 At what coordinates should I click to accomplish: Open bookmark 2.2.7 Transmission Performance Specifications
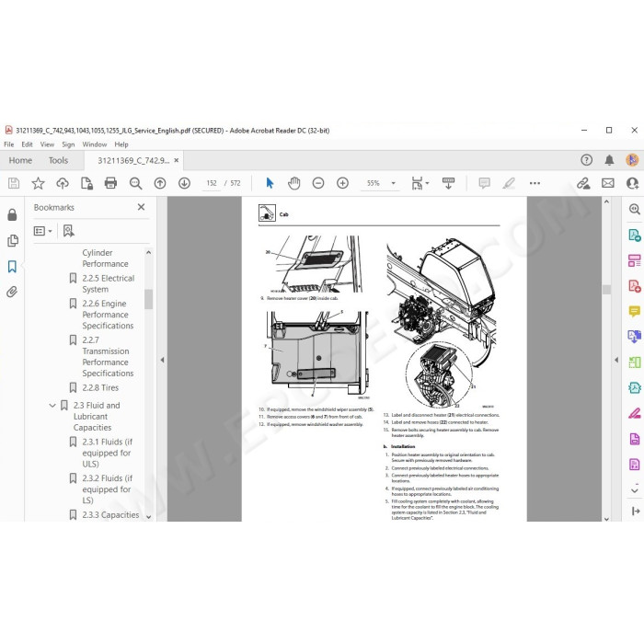108,357
